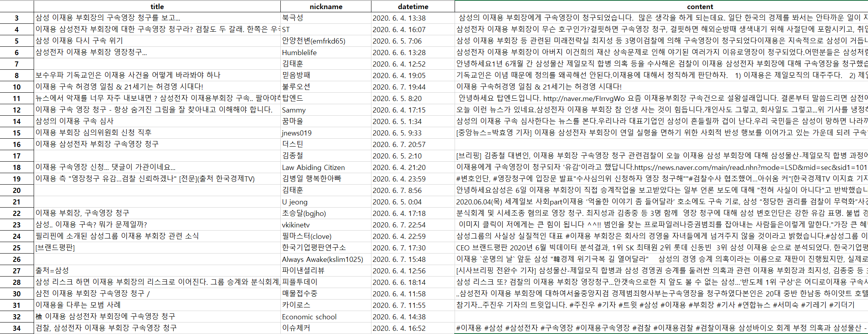This screenshot has width=868, height=334.
Task: Click datetime cell 2020. 6. 7. 22:54
Action: [x=413, y=225]
